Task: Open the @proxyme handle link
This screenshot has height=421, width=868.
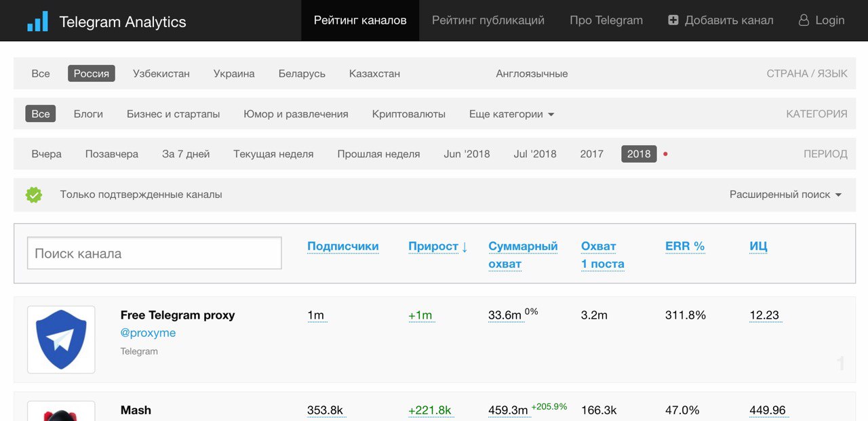Action: pos(148,333)
